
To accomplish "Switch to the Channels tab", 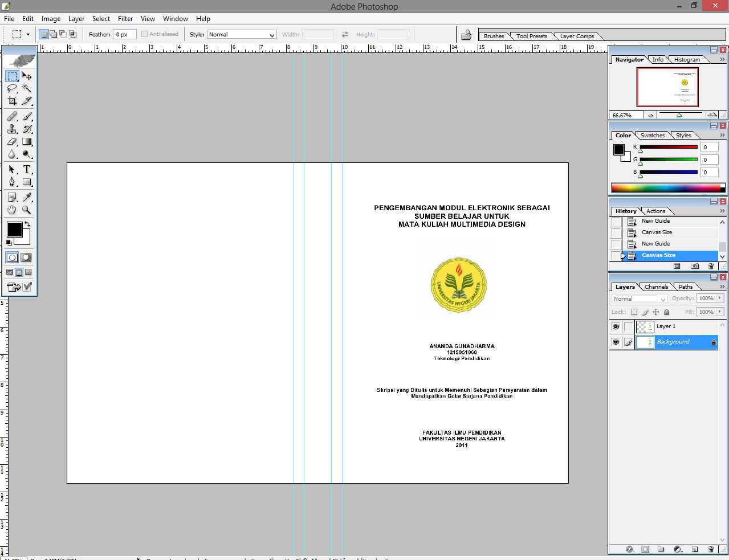I will [656, 287].
